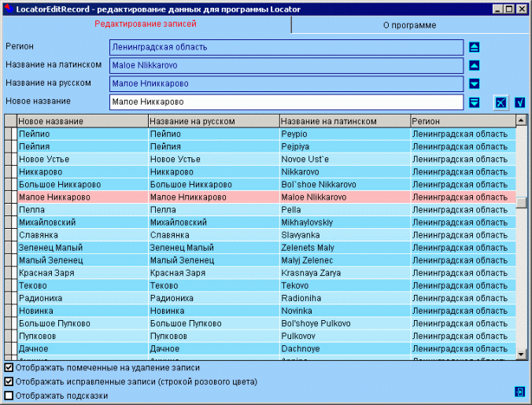Click the Pejpiya cell
The height and width of the screenshot is (405, 532).
(345, 146)
